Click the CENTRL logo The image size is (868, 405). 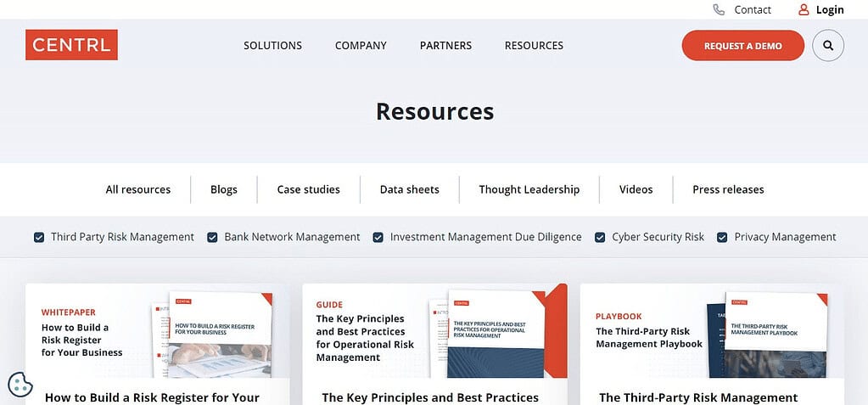pos(71,45)
